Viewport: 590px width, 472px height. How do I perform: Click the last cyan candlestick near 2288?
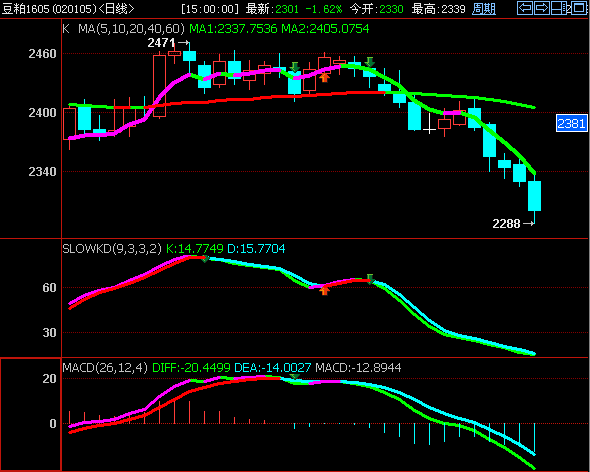[534, 196]
